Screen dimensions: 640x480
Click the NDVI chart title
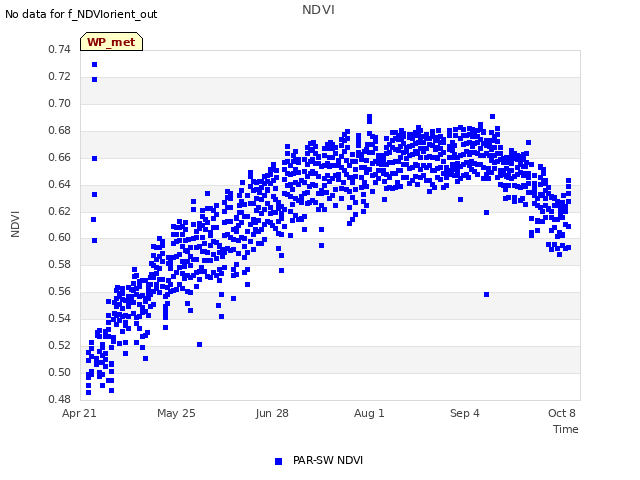pyautogui.click(x=318, y=10)
